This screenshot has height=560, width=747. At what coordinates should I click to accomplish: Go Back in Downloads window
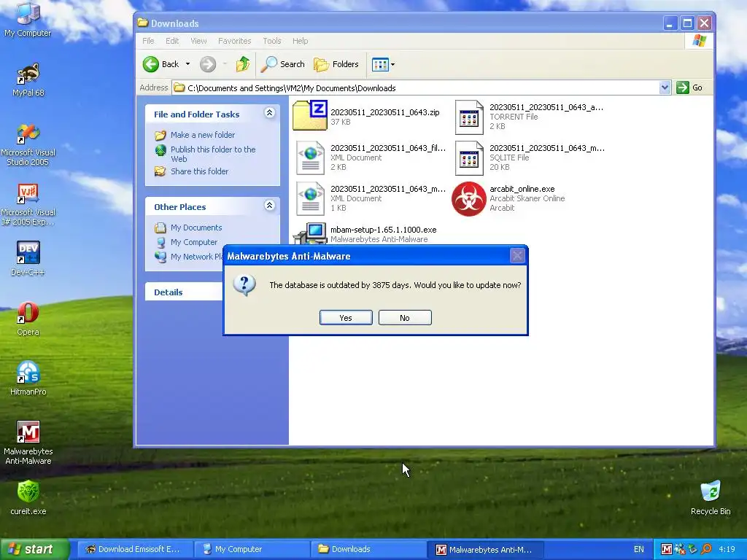(161, 64)
